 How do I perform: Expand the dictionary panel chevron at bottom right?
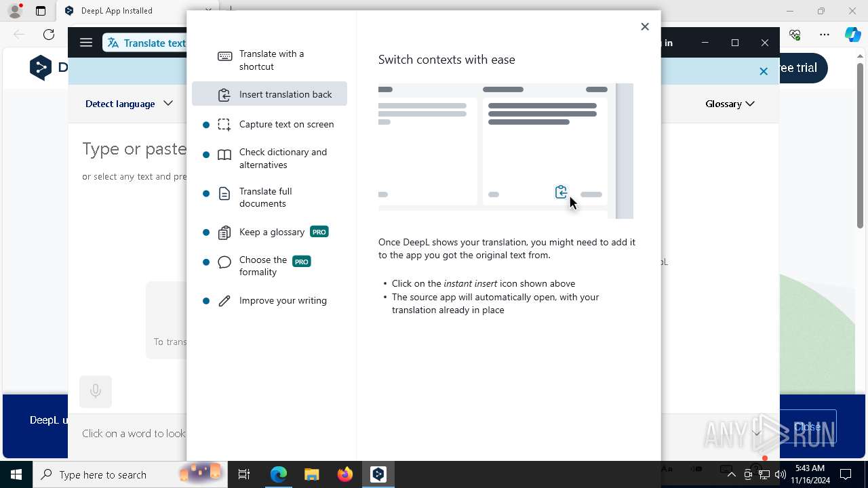757,433
